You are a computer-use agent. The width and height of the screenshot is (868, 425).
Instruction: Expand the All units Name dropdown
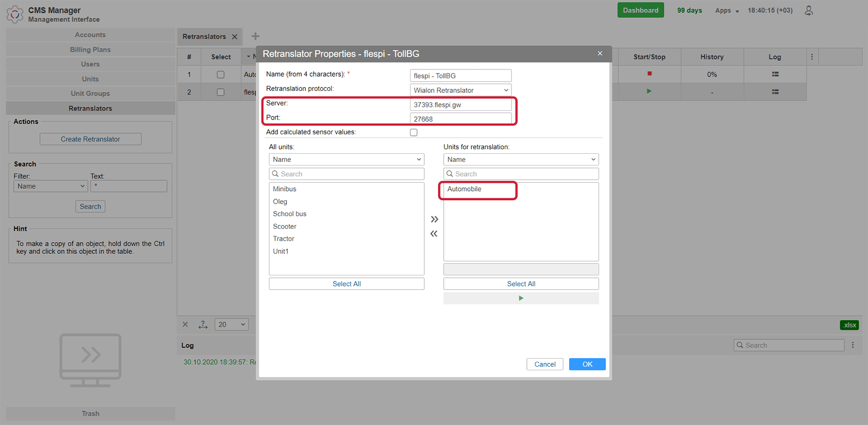tap(346, 159)
